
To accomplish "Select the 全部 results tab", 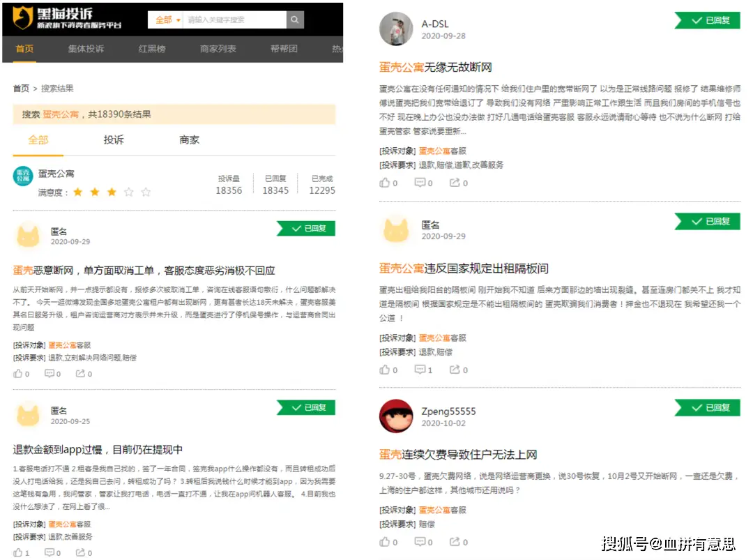I will pos(38,139).
